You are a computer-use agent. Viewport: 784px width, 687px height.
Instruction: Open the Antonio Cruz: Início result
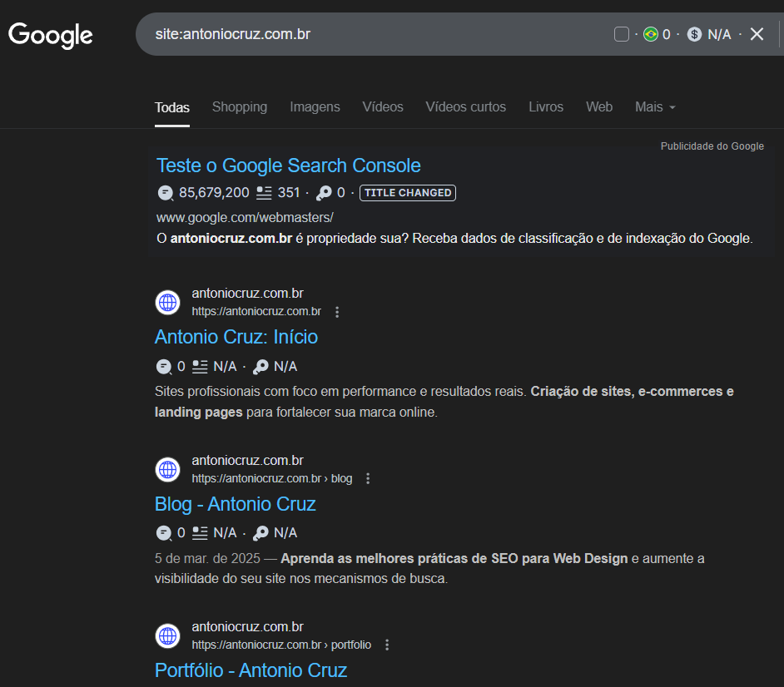(x=236, y=337)
